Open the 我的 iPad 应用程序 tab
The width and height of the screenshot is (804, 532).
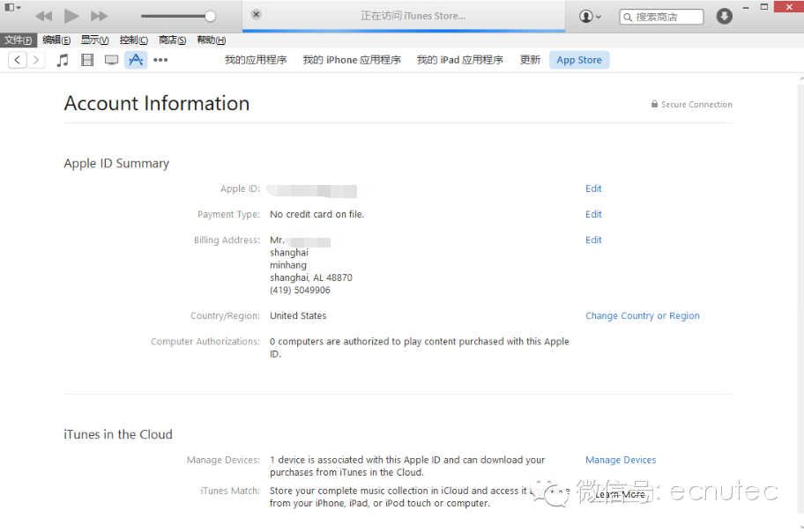point(460,60)
